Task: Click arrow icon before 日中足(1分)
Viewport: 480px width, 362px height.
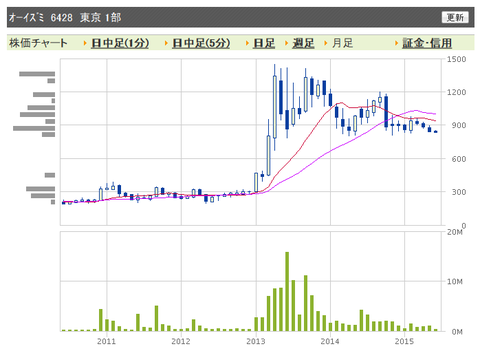Action: pos(85,43)
